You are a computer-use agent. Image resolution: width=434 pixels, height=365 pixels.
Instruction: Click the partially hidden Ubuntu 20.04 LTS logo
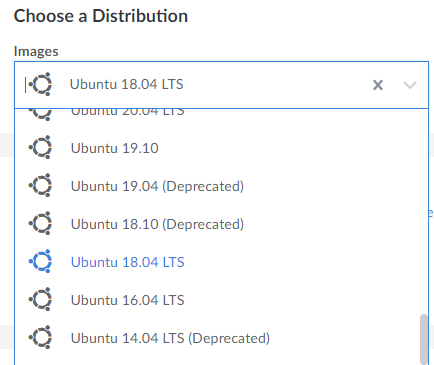point(40,114)
